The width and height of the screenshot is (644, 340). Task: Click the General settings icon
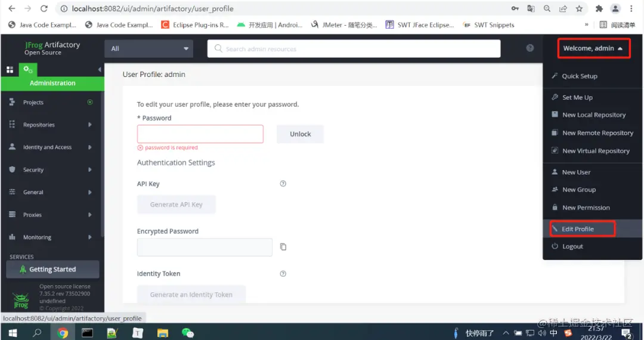[x=13, y=191]
